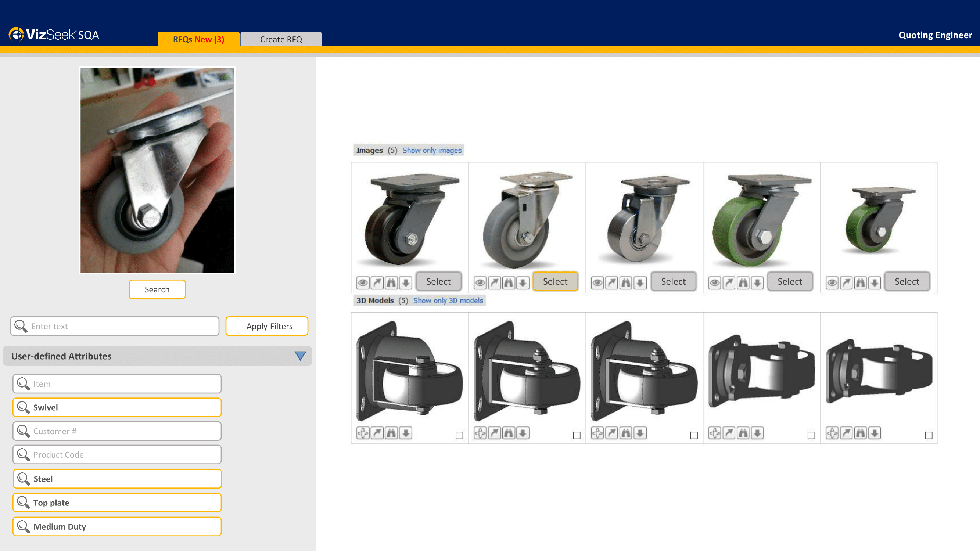This screenshot has width=980, height=551.
Task: Click open arrow icon under first 3D model
Action: click(x=377, y=433)
